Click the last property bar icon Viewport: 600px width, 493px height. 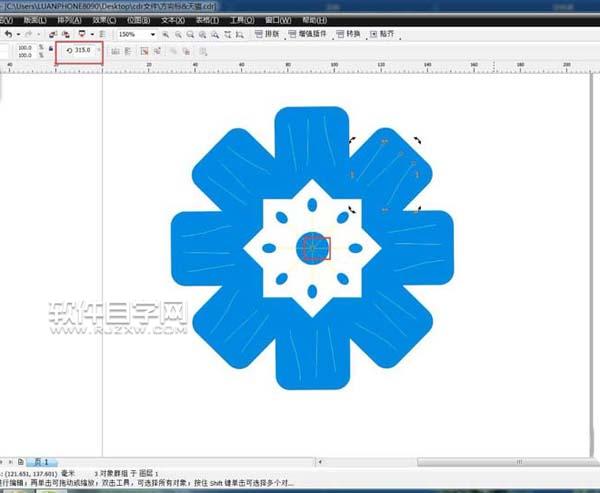pyautogui.click(x=203, y=52)
